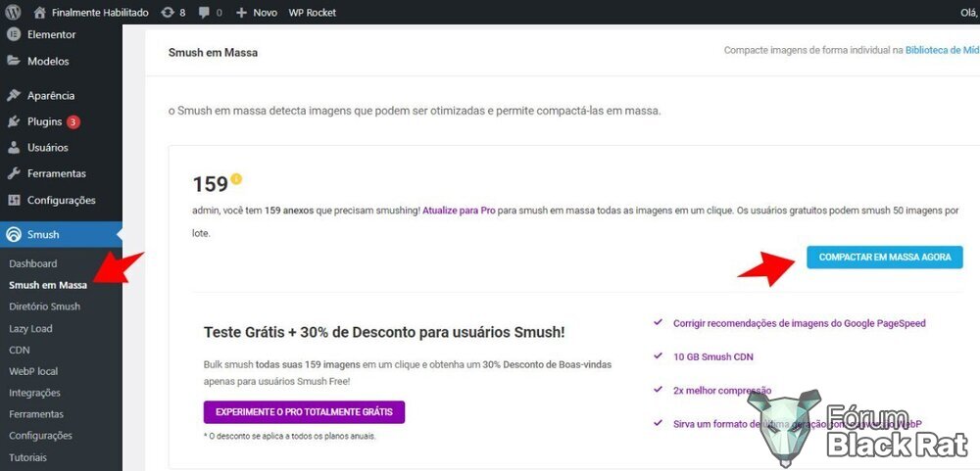Open the Novo menu label

(265, 13)
